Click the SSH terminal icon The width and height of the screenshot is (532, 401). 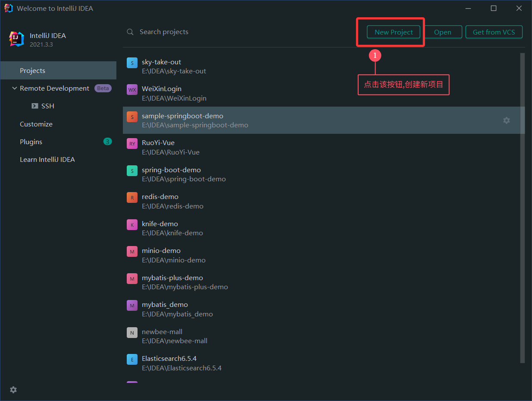[x=35, y=106]
